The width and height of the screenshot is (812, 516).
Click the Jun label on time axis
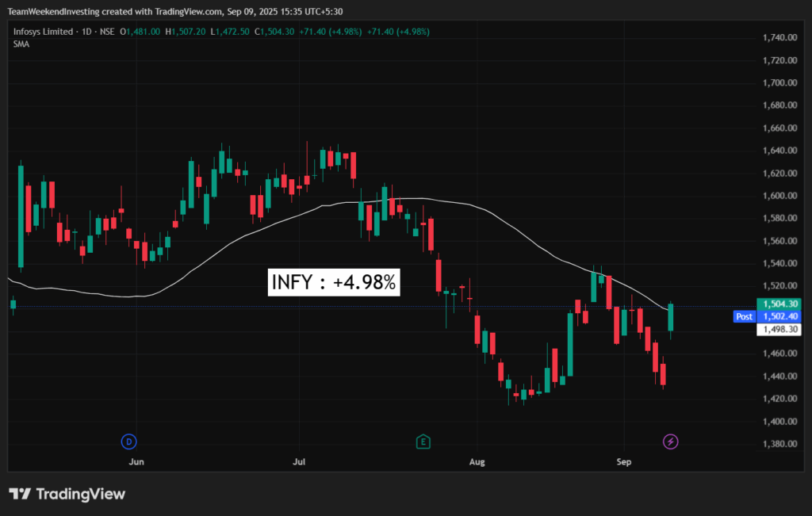[136, 461]
